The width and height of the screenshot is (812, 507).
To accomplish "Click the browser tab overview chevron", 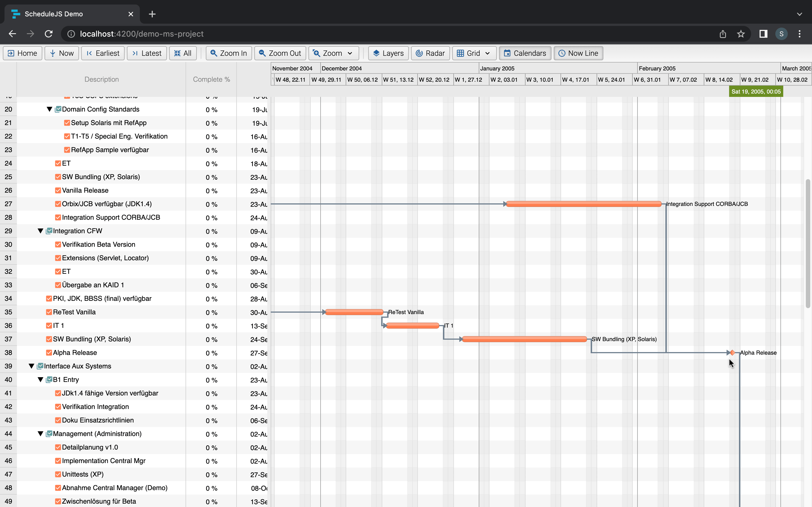I will 800,14.
